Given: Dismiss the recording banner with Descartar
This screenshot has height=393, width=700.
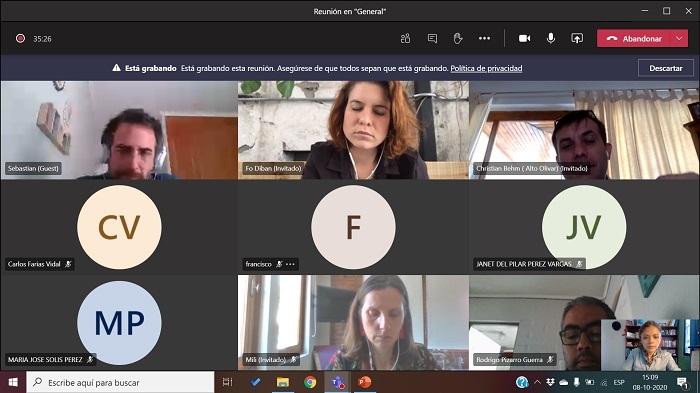Looking at the screenshot, I should click(666, 68).
